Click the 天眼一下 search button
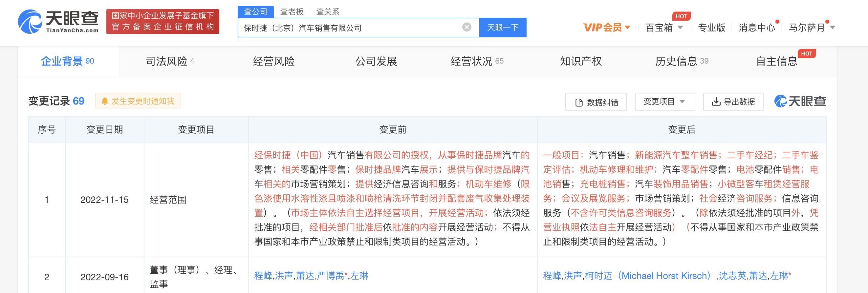The width and height of the screenshot is (868, 293). tap(503, 27)
